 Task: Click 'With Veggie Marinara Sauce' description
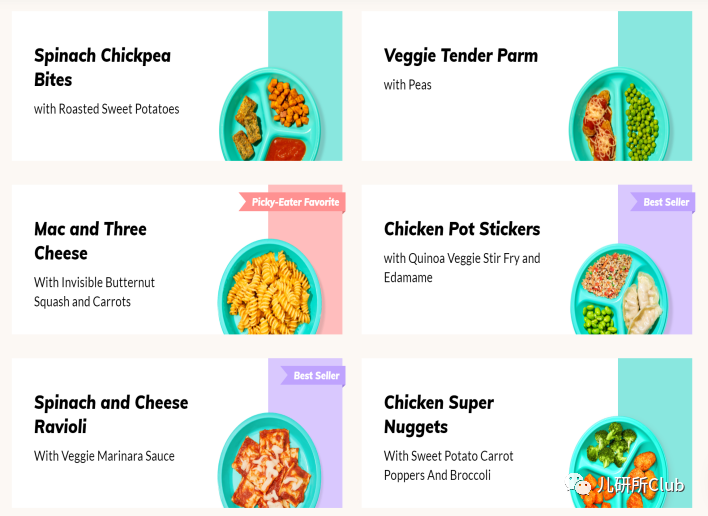[104, 456]
